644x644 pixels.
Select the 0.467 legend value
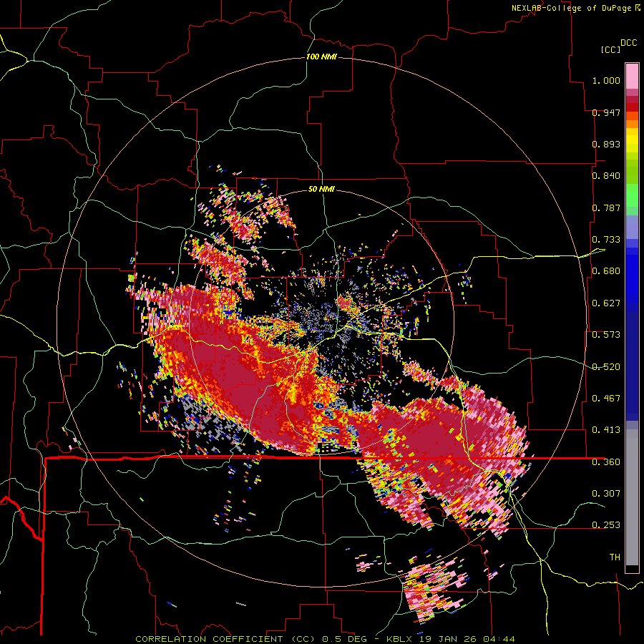click(606, 399)
